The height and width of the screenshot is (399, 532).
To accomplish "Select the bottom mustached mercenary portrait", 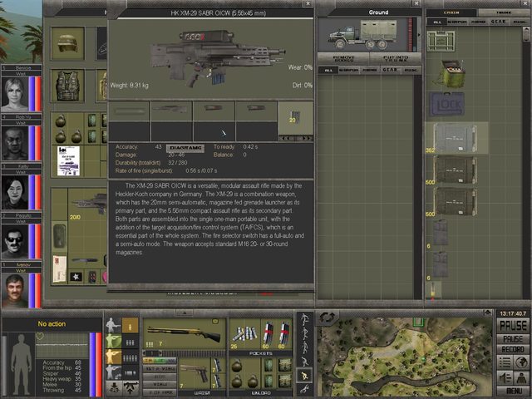I will click(15, 290).
